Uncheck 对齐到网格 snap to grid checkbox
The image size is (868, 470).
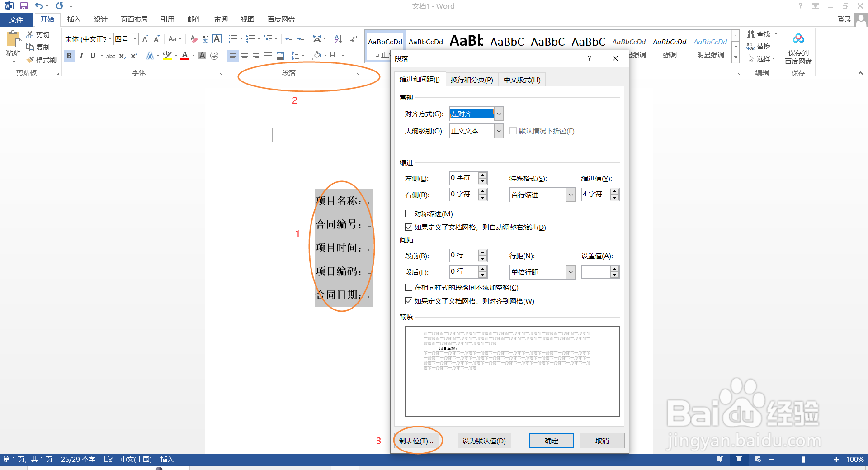point(409,301)
